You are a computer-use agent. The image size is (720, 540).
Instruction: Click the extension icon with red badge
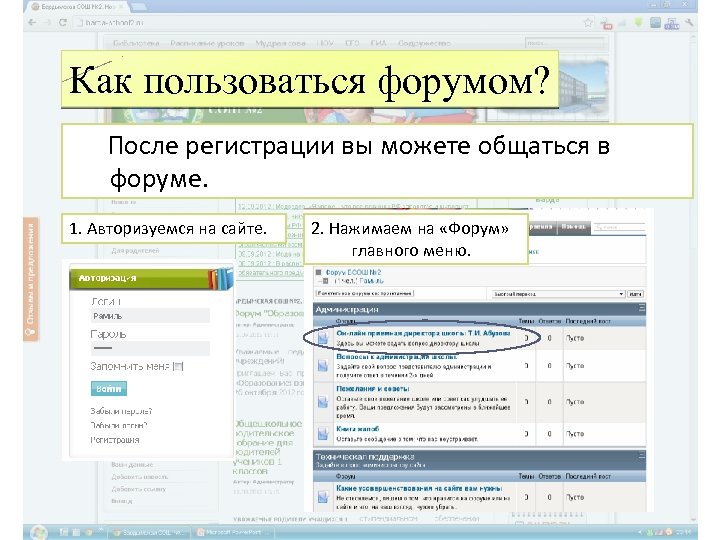[x=606, y=23]
